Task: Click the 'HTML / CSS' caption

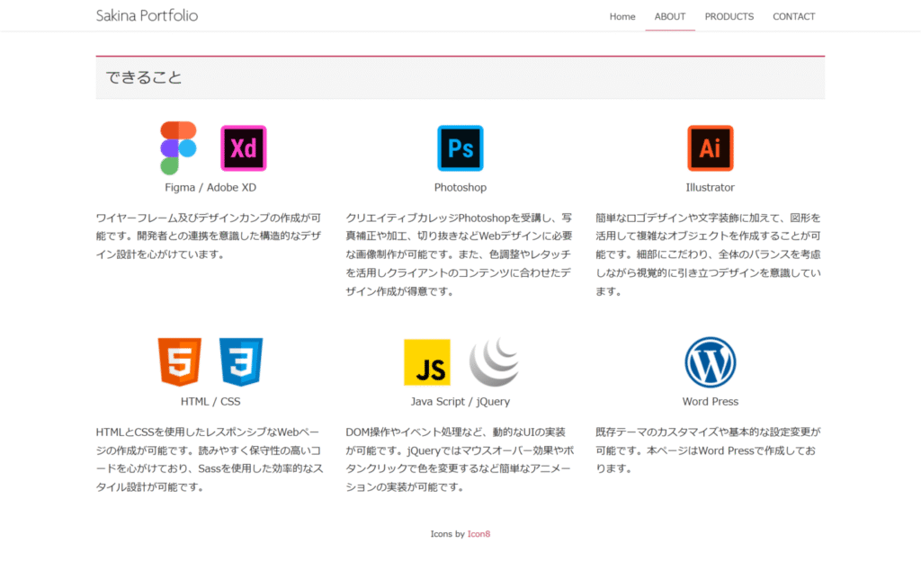Action: [x=210, y=402]
